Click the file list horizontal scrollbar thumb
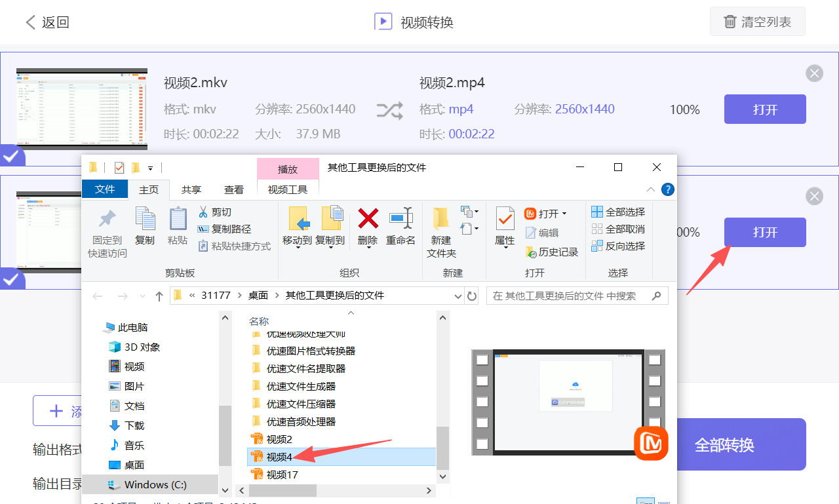The image size is (839, 504). pos(283,490)
